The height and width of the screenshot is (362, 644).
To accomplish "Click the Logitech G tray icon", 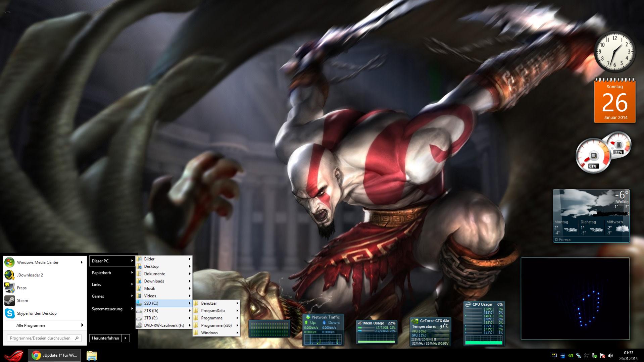I will pyautogui.click(x=587, y=356).
